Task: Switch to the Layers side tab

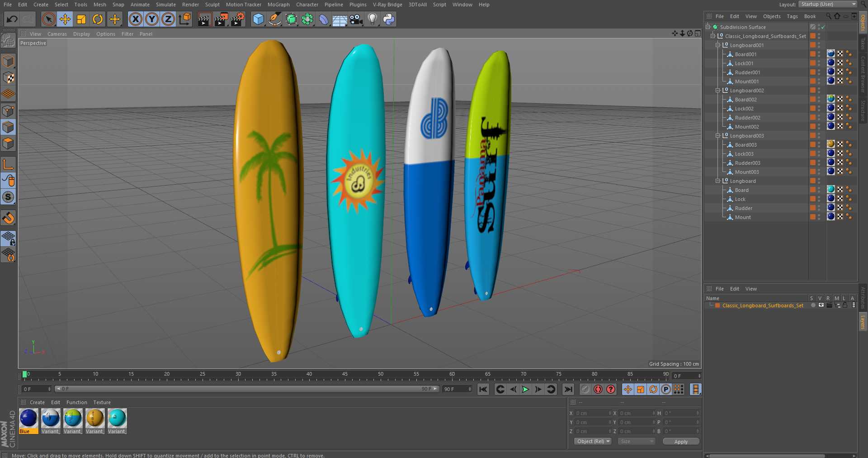Action: tap(863, 322)
